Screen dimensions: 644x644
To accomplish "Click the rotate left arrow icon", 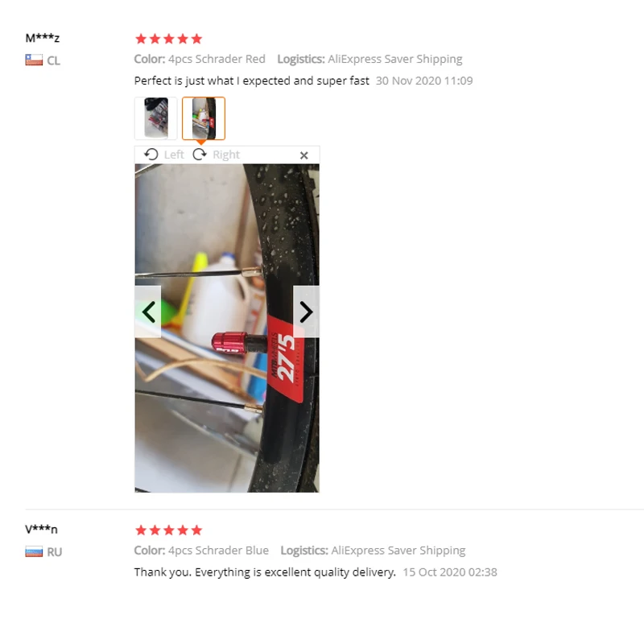I will pyautogui.click(x=151, y=155).
